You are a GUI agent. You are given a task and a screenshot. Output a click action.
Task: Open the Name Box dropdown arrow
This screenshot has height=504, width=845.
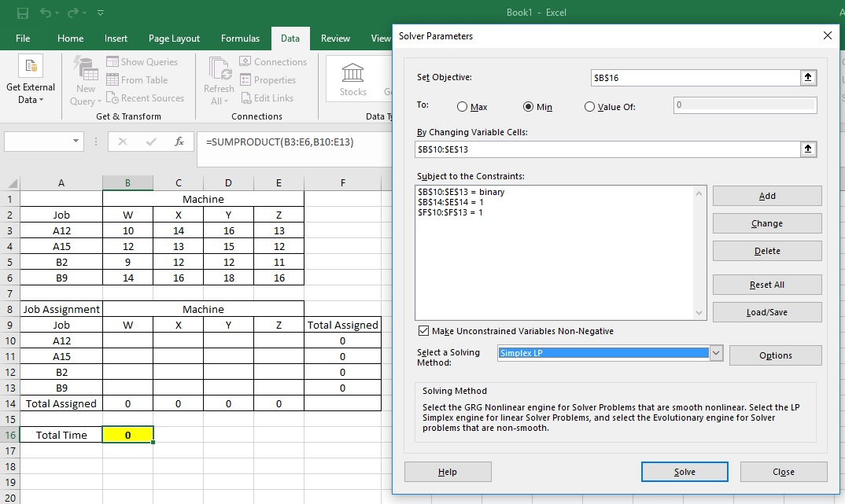tap(76, 142)
